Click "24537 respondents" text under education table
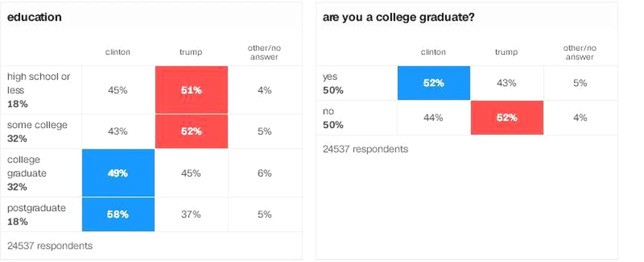644x262 pixels. [50, 246]
